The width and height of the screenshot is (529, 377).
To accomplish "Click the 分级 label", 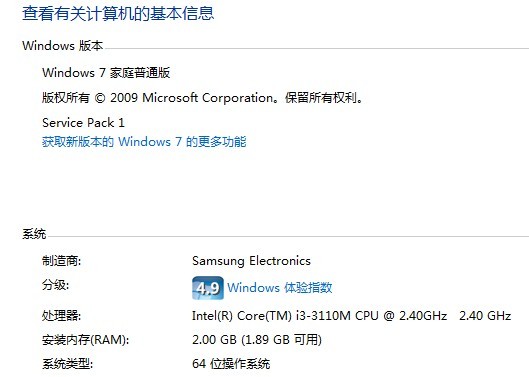I will click(55, 285).
